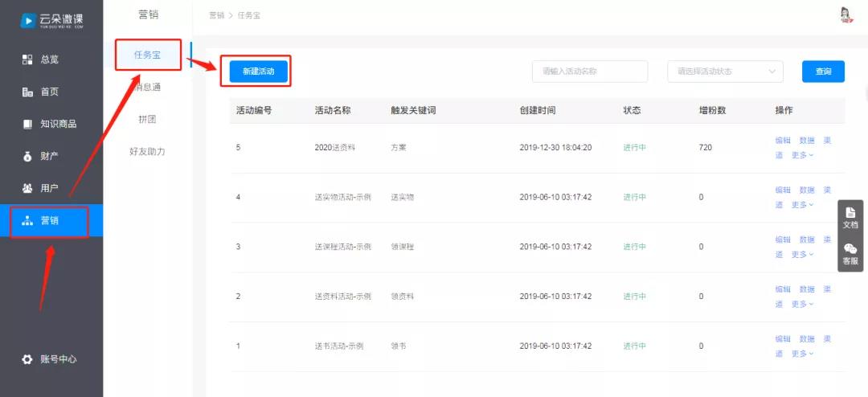
Task: Click the 增粉数 column header
Action: 712,110
